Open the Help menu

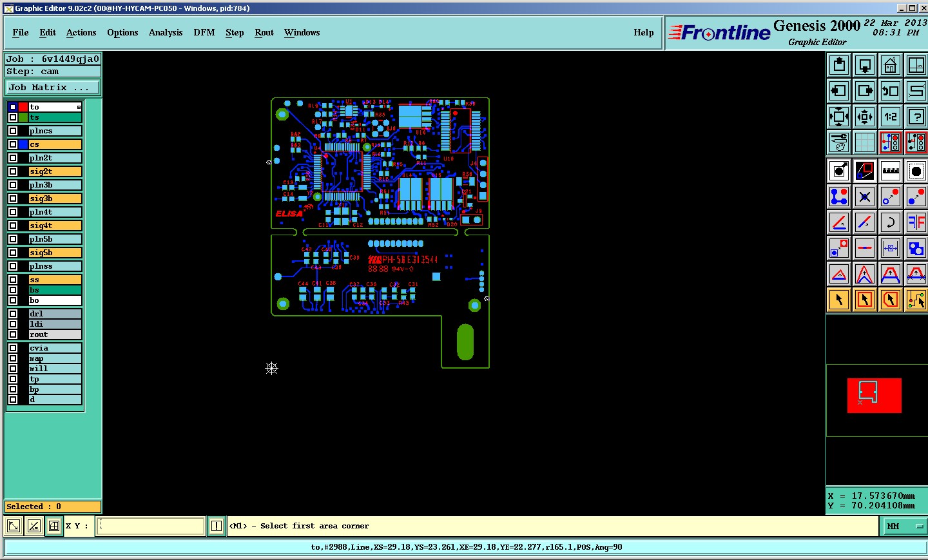[644, 32]
